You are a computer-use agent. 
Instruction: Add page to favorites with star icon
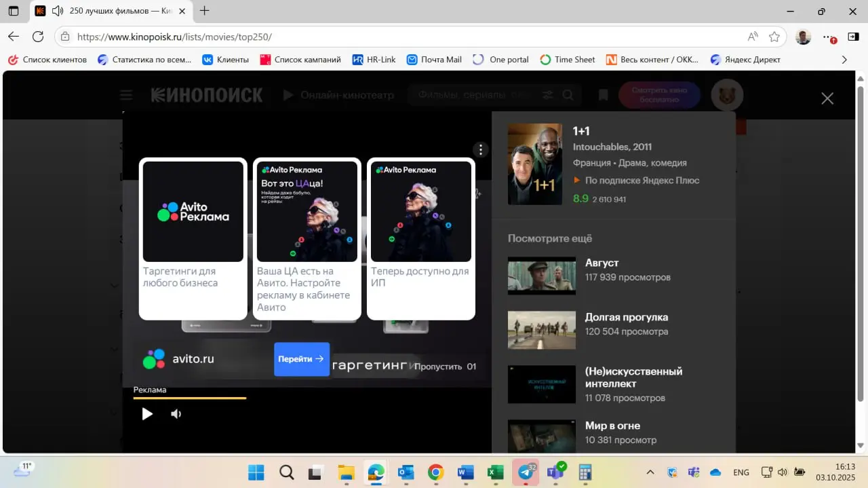coord(774,37)
